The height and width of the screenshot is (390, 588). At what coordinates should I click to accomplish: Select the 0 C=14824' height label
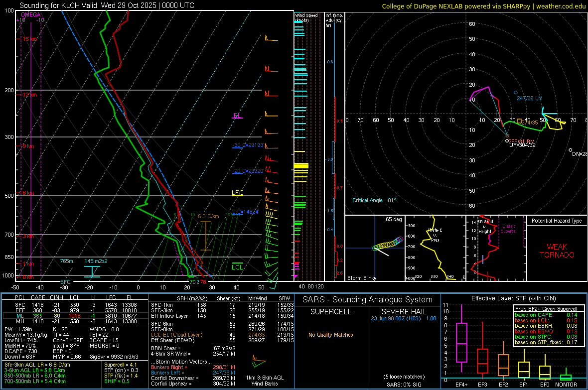coord(246,212)
